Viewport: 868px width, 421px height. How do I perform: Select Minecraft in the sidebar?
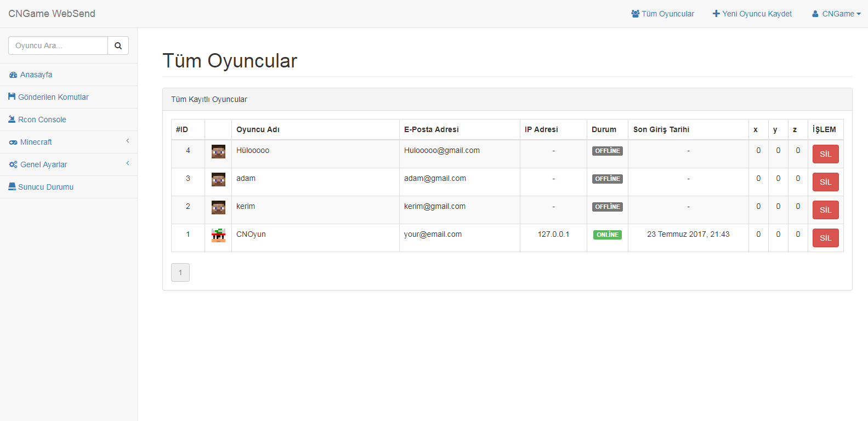(x=69, y=142)
